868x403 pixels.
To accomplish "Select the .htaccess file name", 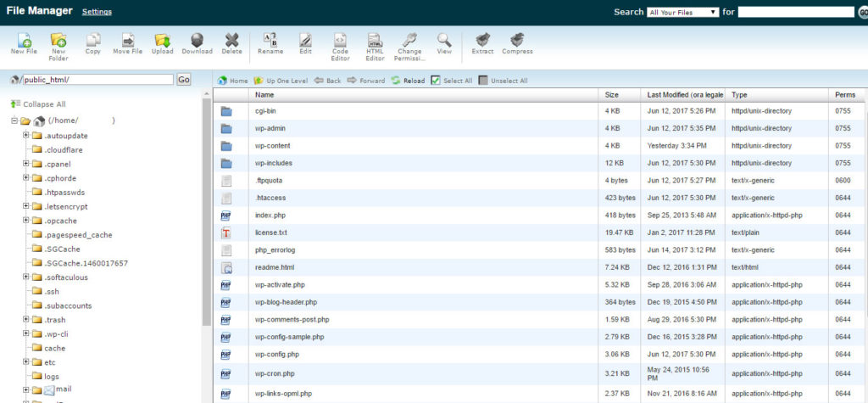I will point(270,198).
